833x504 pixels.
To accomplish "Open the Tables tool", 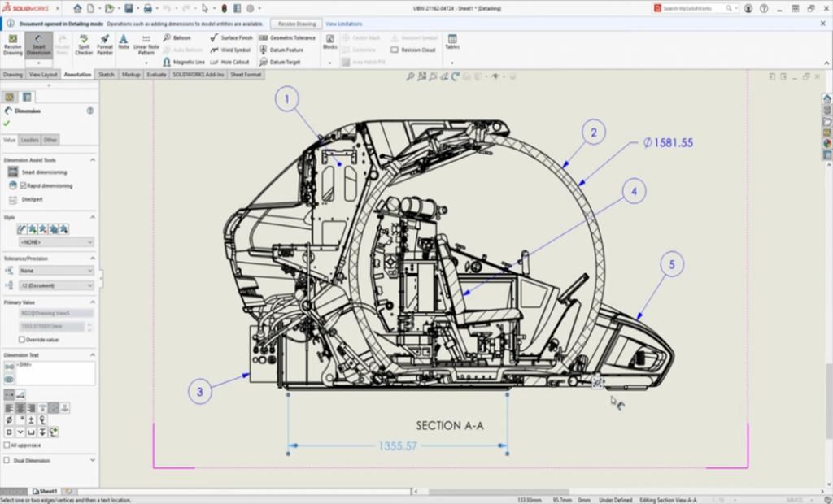I will pos(452,42).
